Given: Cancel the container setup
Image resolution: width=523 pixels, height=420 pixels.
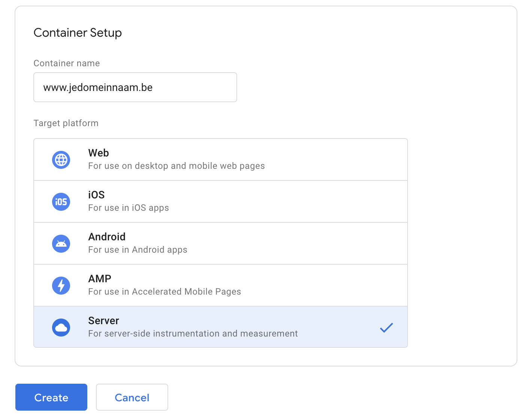Looking at the screenshot, I should click(132, 397).
